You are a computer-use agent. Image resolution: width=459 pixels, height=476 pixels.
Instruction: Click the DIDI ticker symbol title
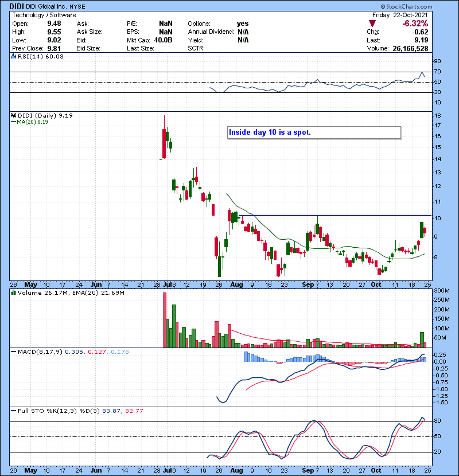point(16,6)
